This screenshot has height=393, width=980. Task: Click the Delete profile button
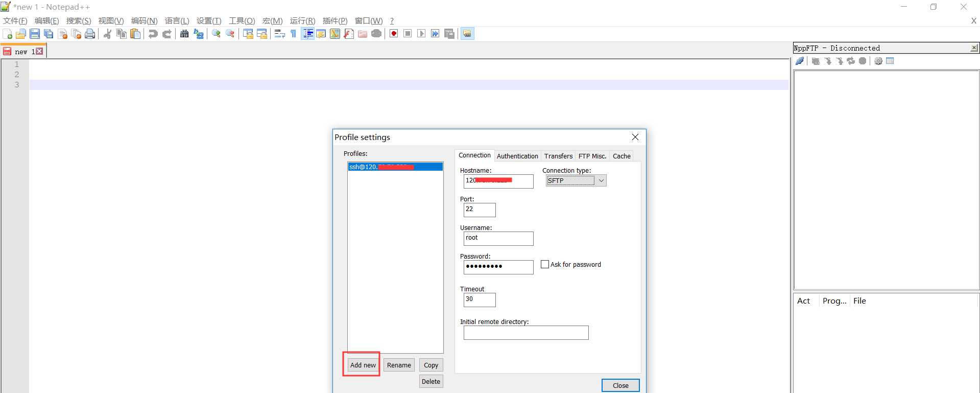(431, 381)
